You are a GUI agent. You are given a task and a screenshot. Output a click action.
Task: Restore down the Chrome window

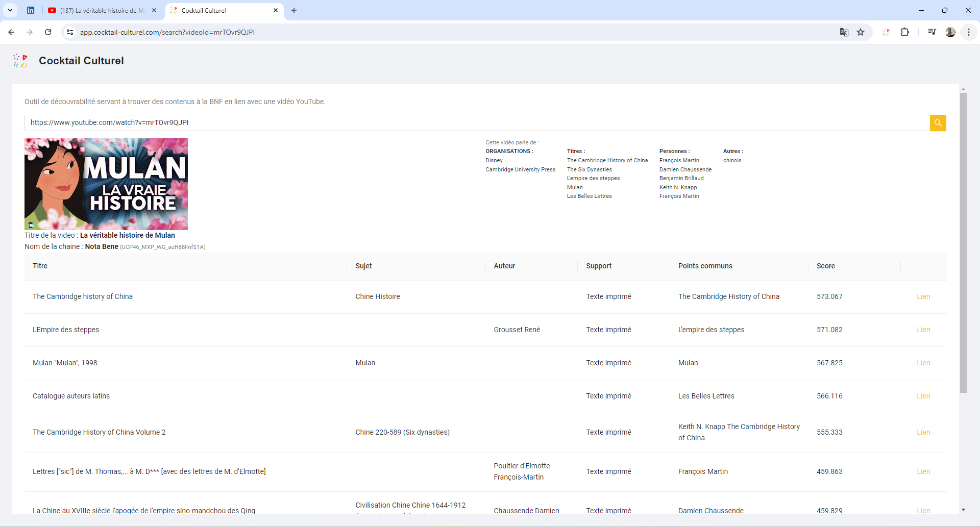pyautogui.click(x=945, y=10)
